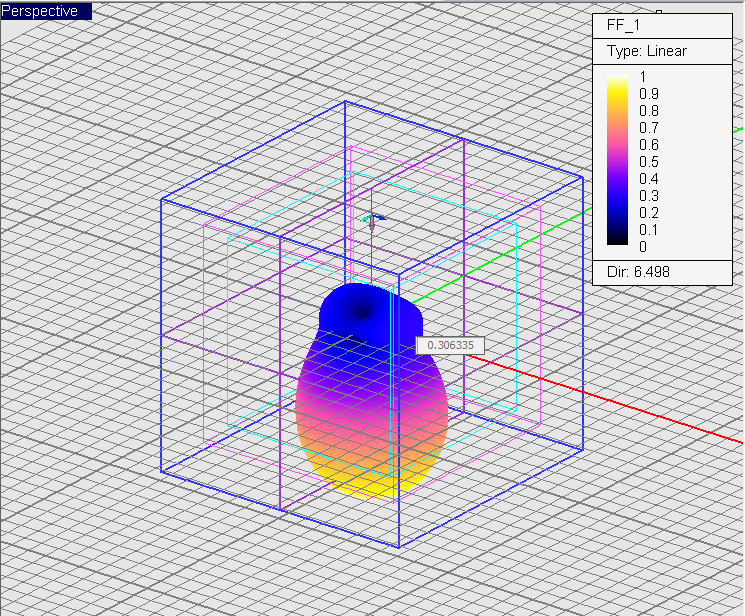Click the cyan inner box's top right corner
This screenshot has height=616, width=746.
point(516,221)
